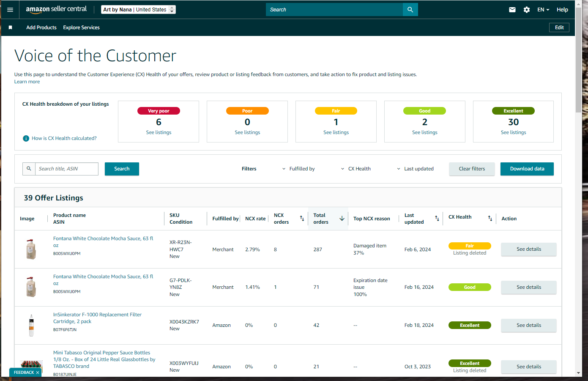Screen dimensions: 588x381
Task: Open the Explore Services menu item
Action: click(x=82, y=27)
